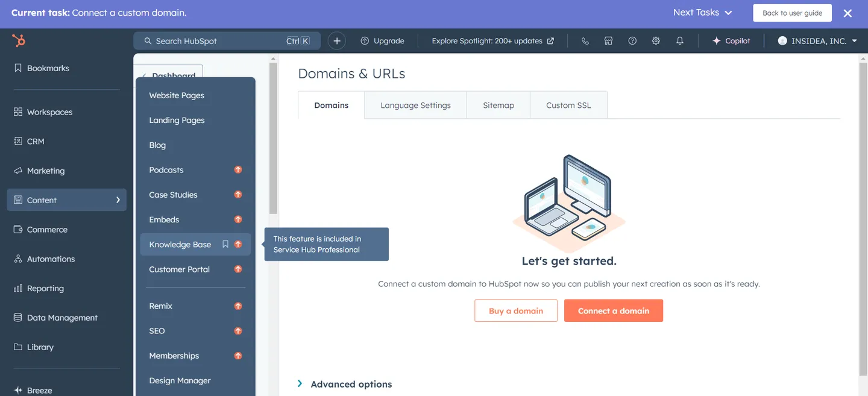Click the SEO upgrade arrow icon
The width and height of the screenshot is (868, 396).
[x=238, y=331]
